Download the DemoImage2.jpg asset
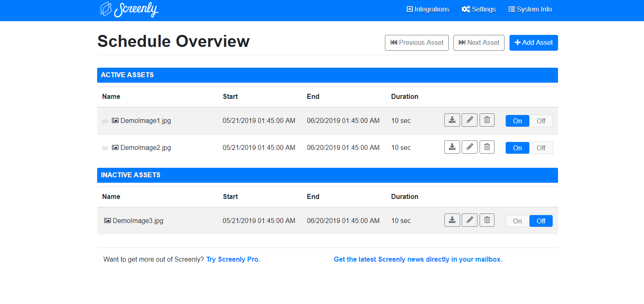The width and height of the screenshot is (644, 304). point(452,147)
